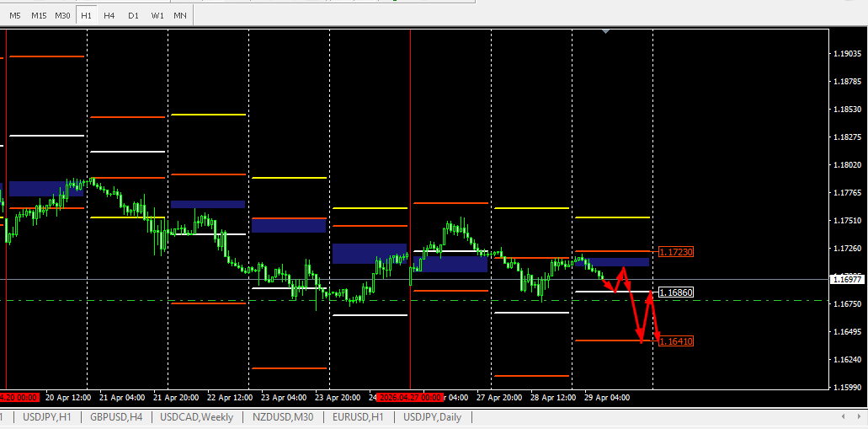Go to the NZDUSD,M30 chart tab
Image resolution: width=868 pixels, height=429 pixels.
point(283,417)
